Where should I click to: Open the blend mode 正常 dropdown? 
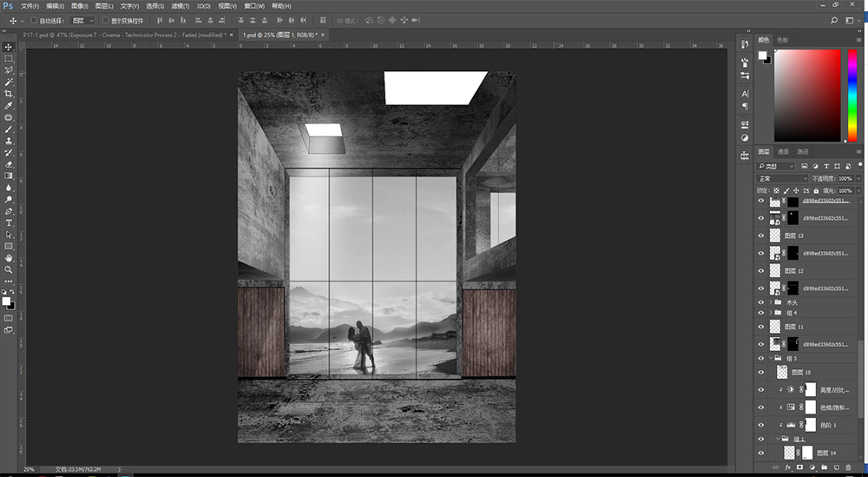(782, 178)
